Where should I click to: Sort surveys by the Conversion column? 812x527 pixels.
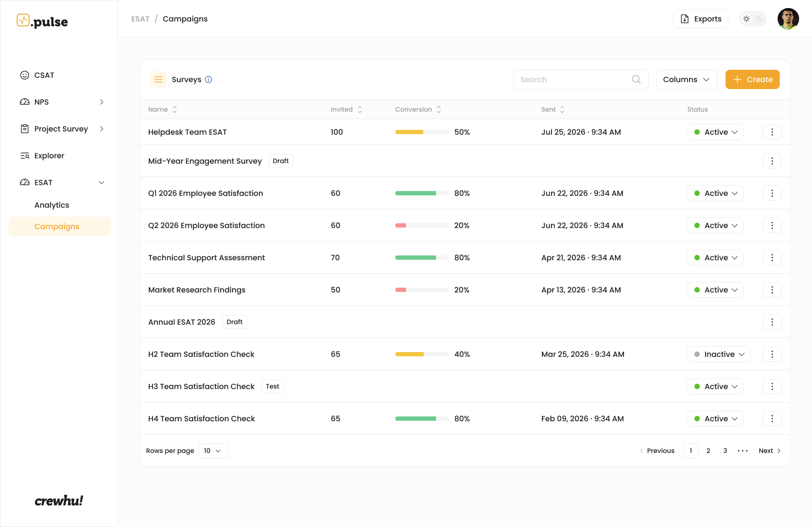tap(438, 109)
